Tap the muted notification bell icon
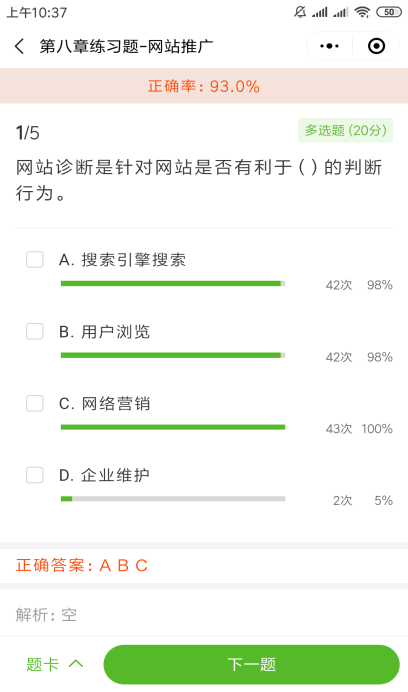408x692 pixels. pyautogui.click(x=300, y=12)
